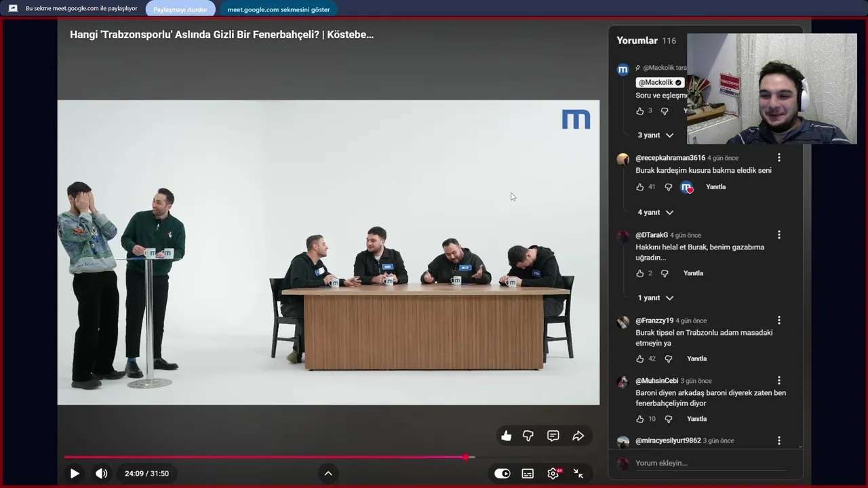Click the tab sharing indicator icon

click(x=13, y=9)
